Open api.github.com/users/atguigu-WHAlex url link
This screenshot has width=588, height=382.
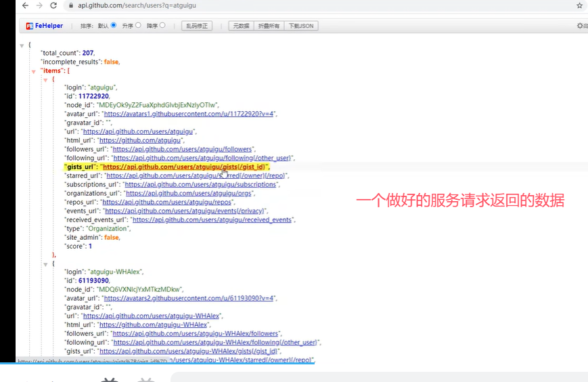click(x=151, y=316)
